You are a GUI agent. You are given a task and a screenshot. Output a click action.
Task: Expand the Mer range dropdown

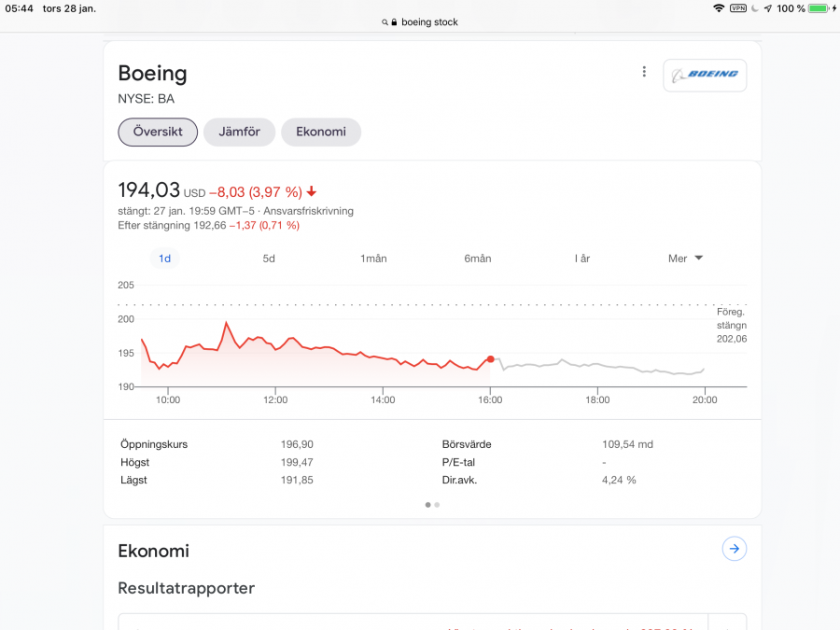(685, 259)
